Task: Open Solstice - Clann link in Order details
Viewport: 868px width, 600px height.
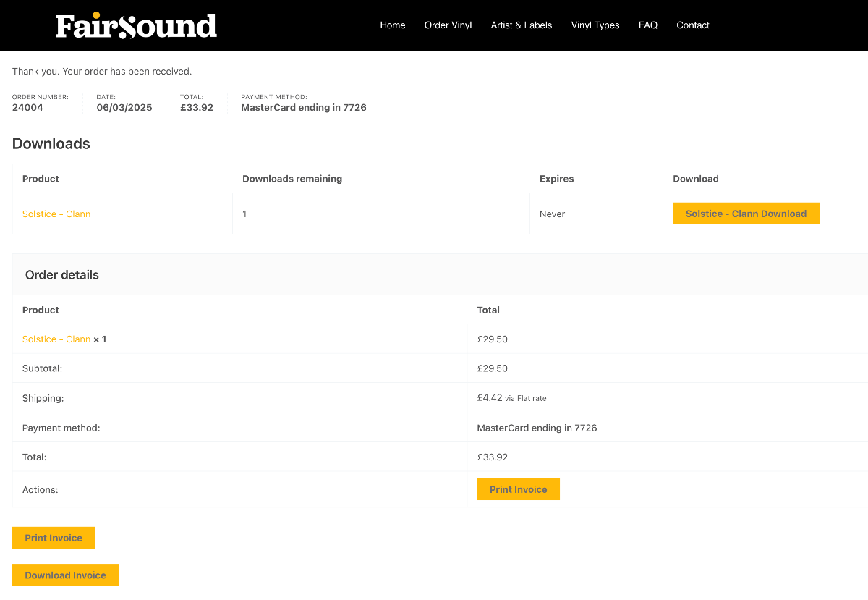Action: [56, 339]
